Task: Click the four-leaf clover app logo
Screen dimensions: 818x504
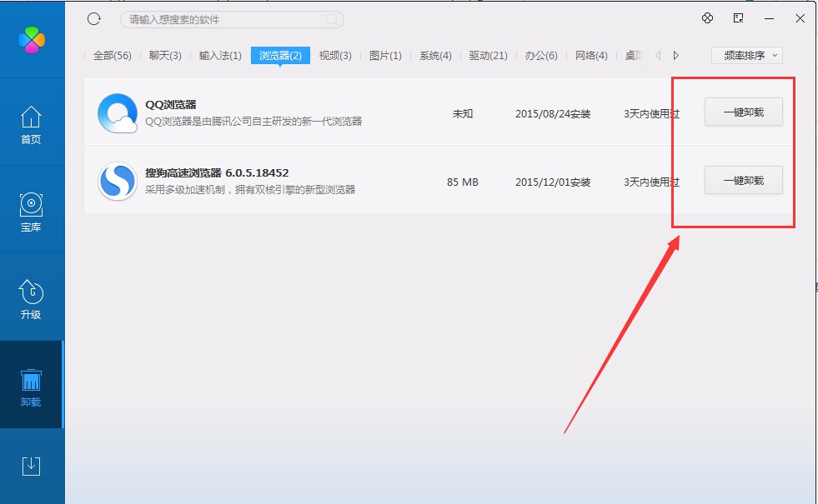Action: 32,40
